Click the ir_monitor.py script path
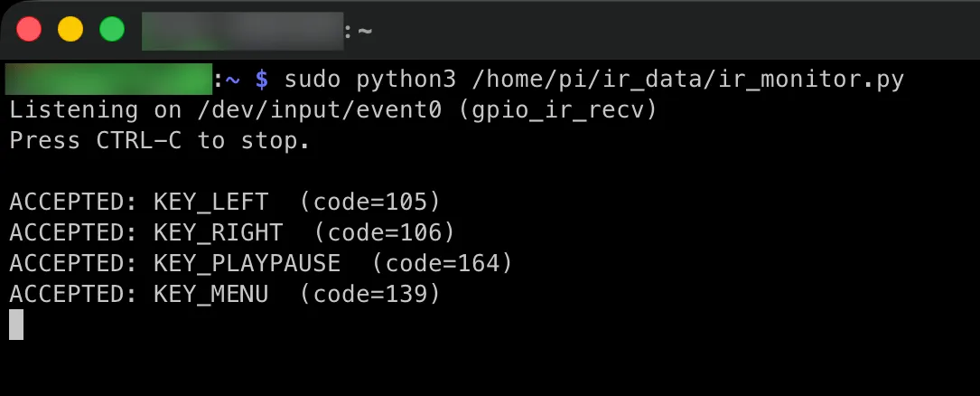The height and width of the screenshot is (396, 980). coord(688,80)
